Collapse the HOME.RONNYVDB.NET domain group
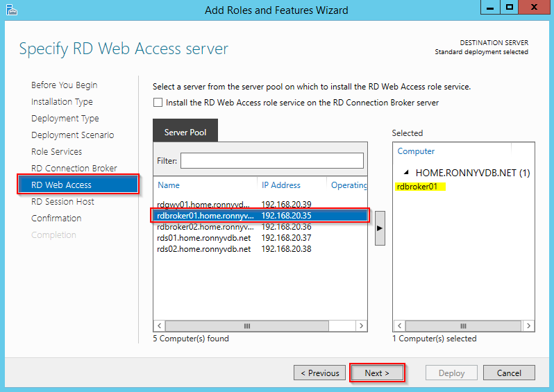Image resolution: width=554 pixels, height=392 pixels. tap(405, 173)
